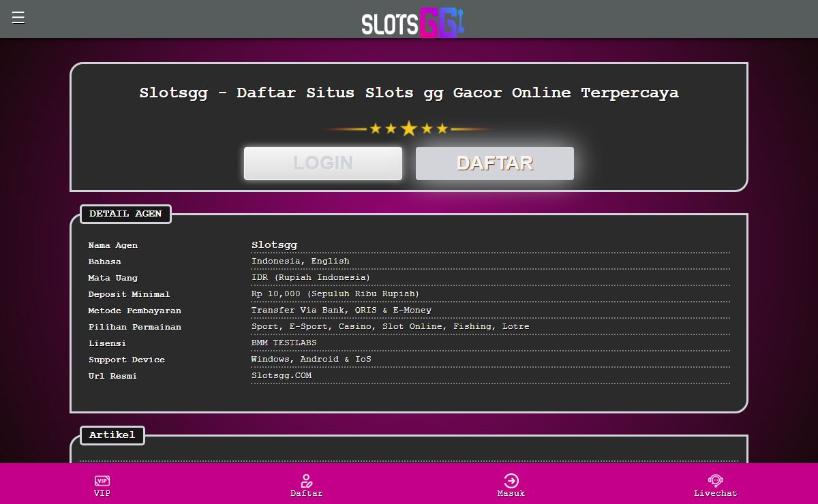
Task: Click the Metode Pembayaran row label
Action: coord(135,311)
